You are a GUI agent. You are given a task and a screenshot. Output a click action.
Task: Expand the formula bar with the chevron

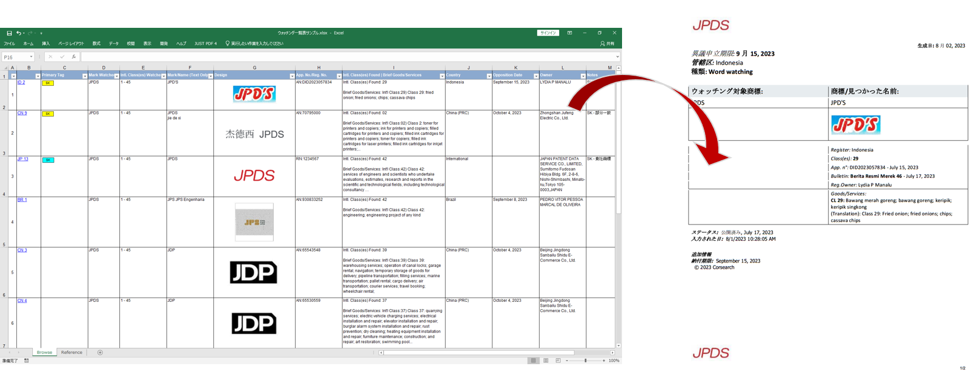(617, 57)
